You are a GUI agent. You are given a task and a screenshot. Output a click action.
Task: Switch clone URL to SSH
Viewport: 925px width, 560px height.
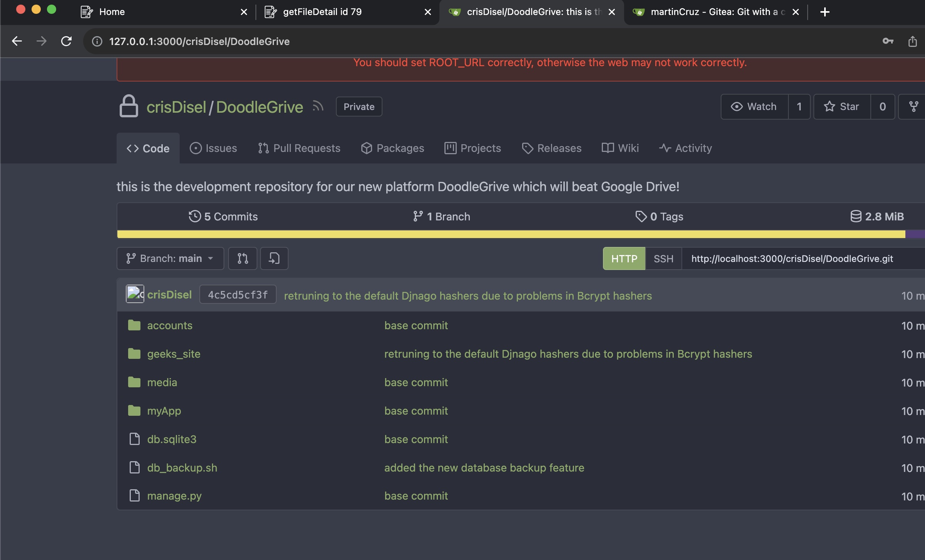[663, 258]
